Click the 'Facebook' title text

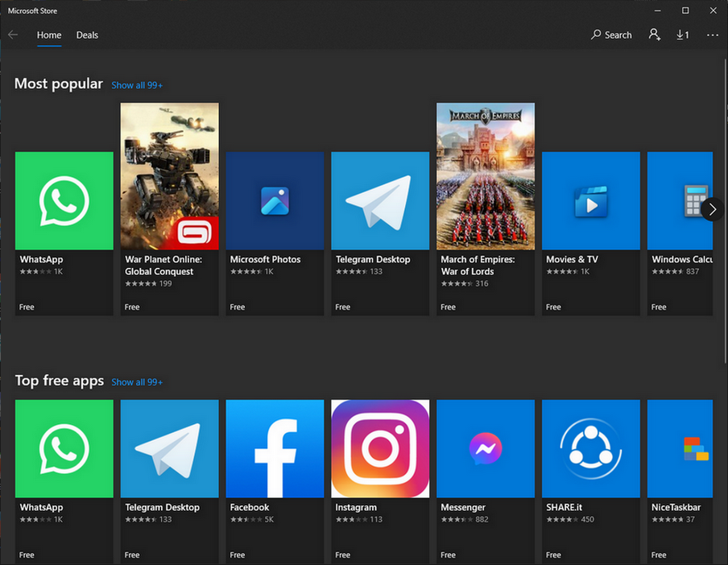[250, 508]
